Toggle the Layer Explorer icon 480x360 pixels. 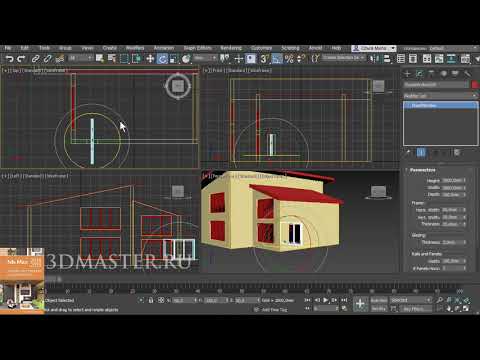pos(413,59)
